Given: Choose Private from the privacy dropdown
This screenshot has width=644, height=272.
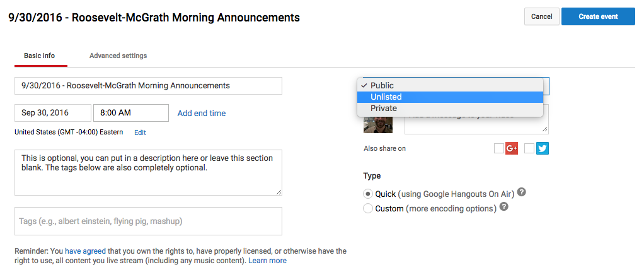Looking at the screenshot, I should click(x=384, y=109).
